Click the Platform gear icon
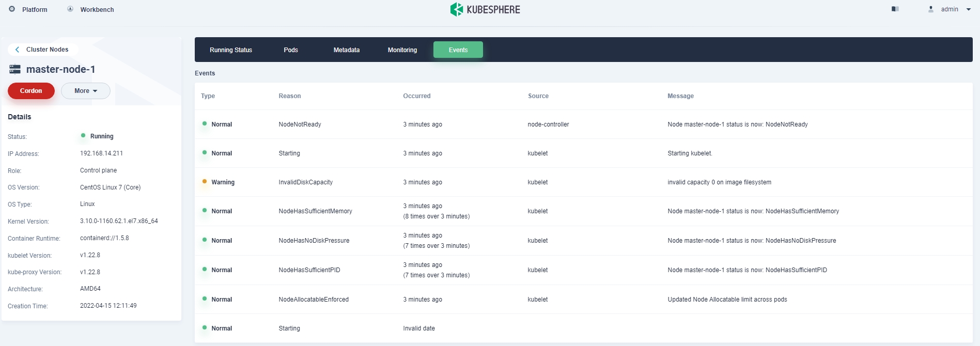Screen dimensions: 980x346 12,9
